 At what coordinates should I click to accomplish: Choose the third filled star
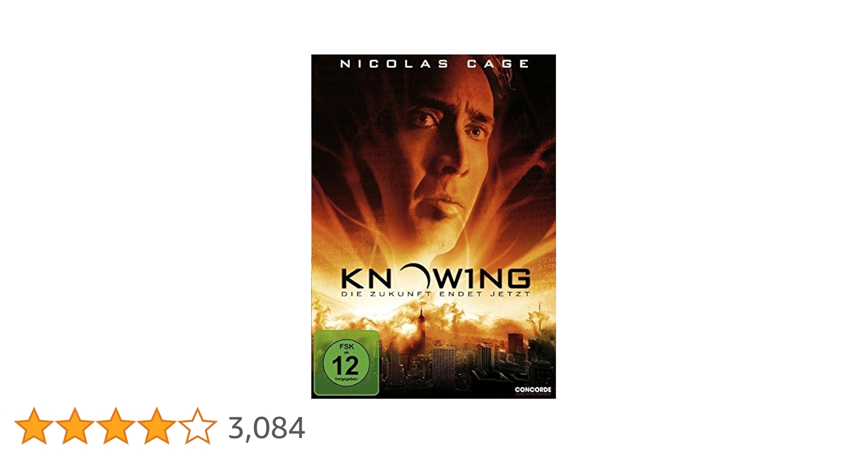click(115, 426)
